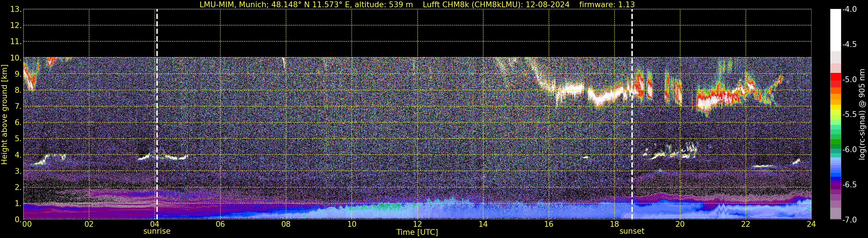The image size is (868, 238).
Task: Click time tick label 02
Action: click(x=89, y=224)
